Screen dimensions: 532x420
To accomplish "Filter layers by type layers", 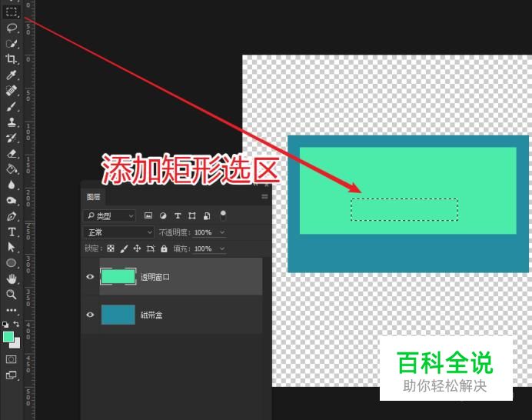I will (x=178, y=215).
